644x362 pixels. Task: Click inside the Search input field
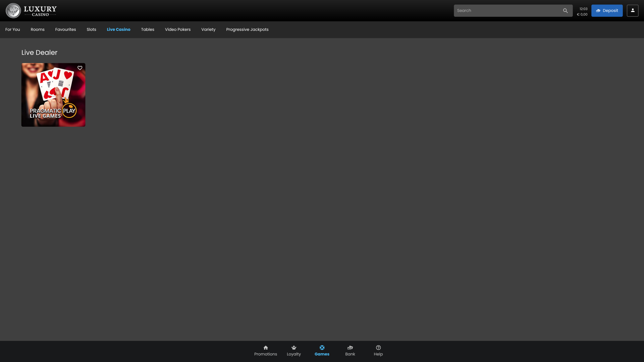[x=506, y=11]
